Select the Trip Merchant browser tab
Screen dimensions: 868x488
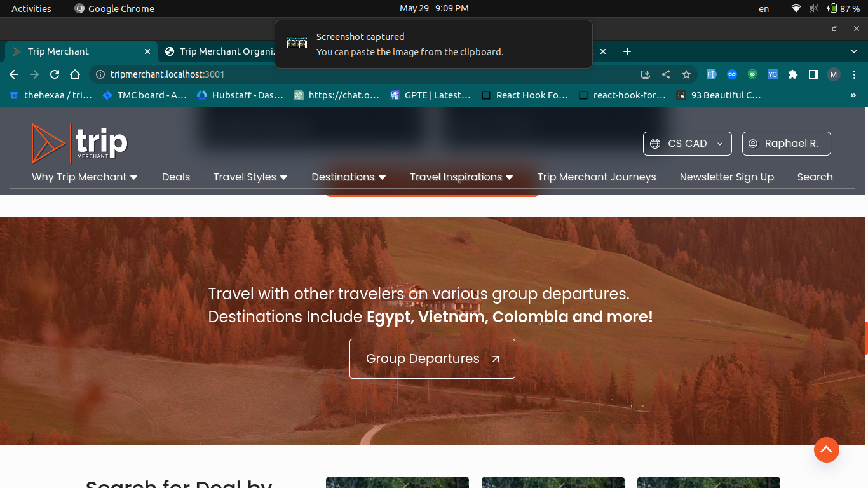click(81, 51)
